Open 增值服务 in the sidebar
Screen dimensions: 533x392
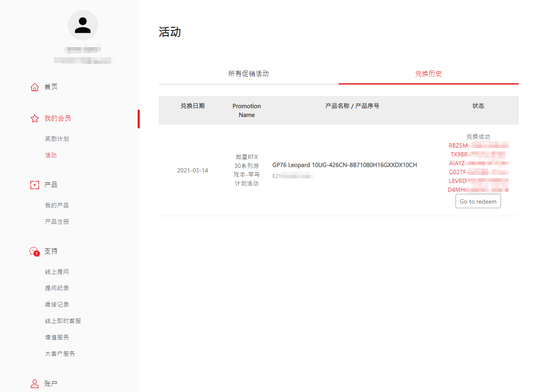[x=57, y=337]
